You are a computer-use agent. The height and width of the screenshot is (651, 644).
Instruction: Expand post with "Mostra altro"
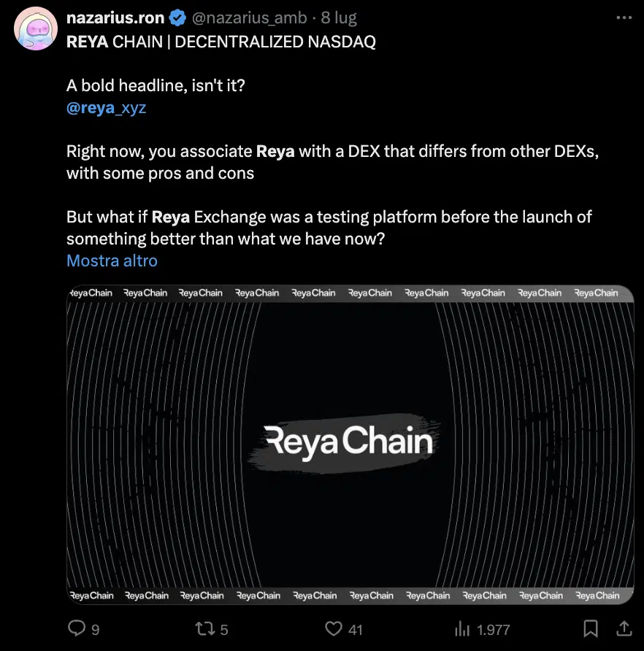[x=112, y=261]
